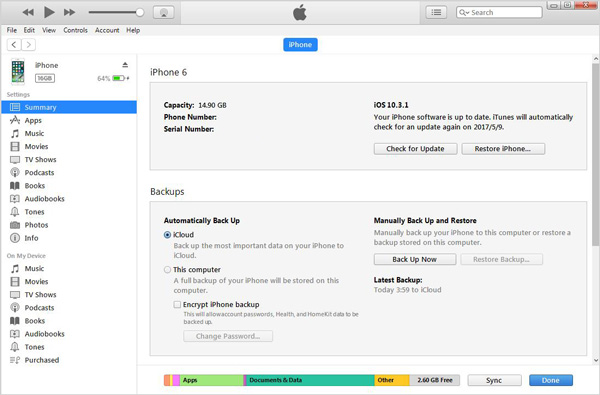The width and height of the screenshot is (600, 395).
Task: Click Music icon under Settings
Action: (15, 134)
